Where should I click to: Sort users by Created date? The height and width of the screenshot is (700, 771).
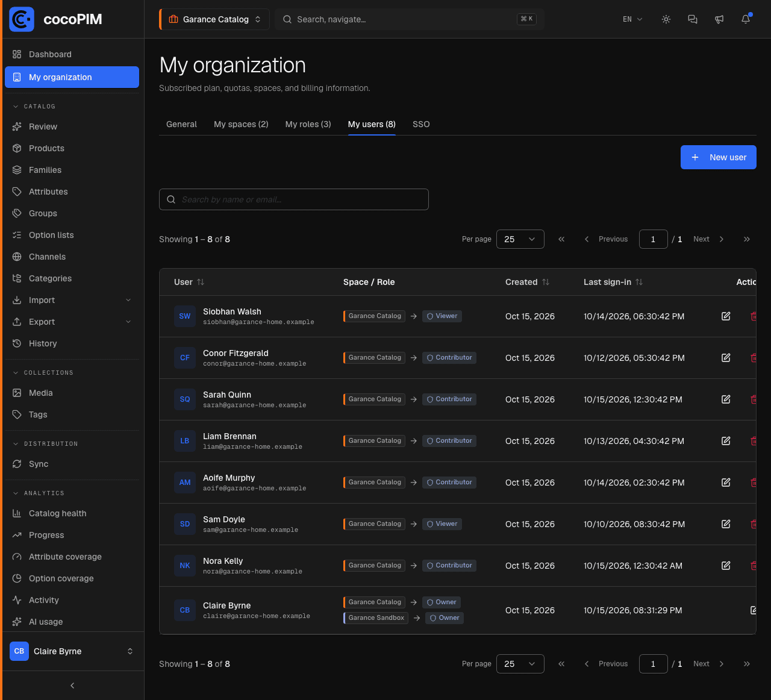click(527, 282)
